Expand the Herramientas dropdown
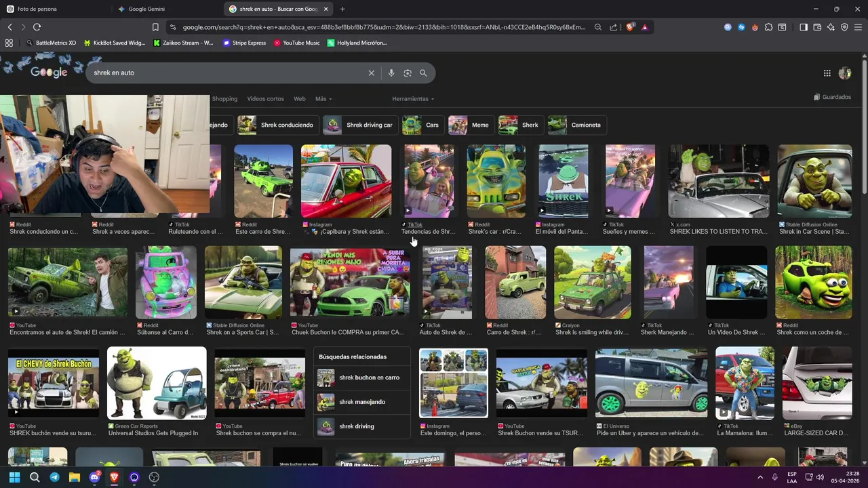This screenshot has height=488, width=868. pos(413,99)
